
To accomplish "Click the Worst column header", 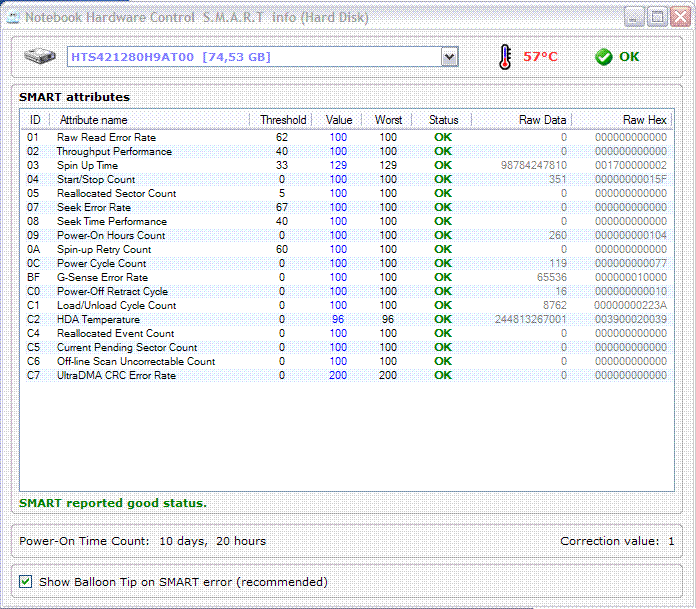I will coord(387,120).
